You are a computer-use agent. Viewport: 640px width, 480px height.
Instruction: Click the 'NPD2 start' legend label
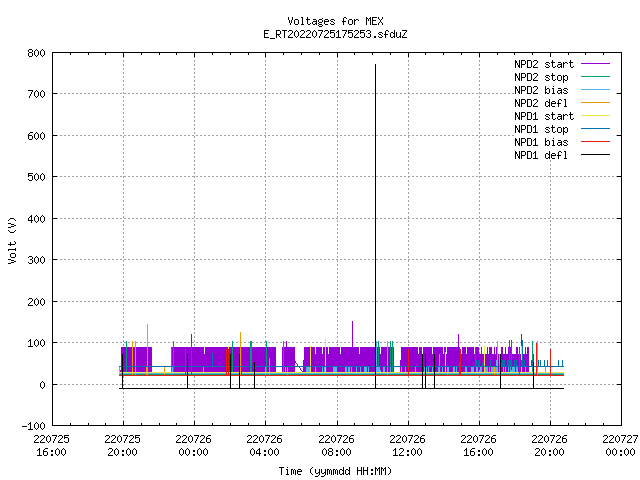coord(544,64)
